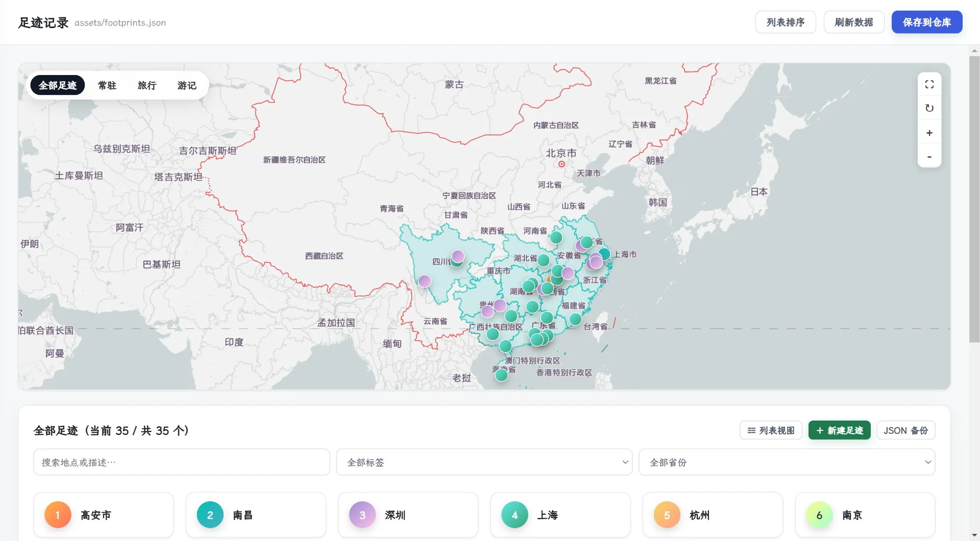Select the 游记 filter tab
980x541 pixels.
187,85
